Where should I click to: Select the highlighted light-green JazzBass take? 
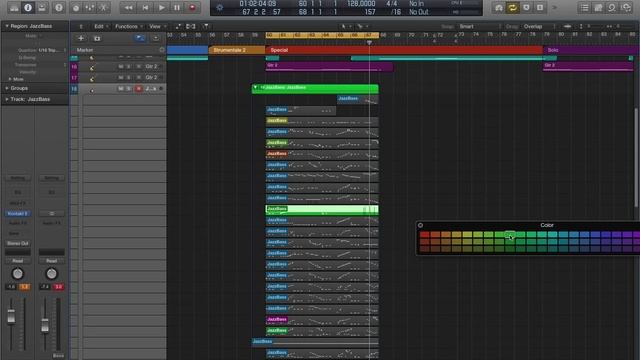pyautogui.click(x=322, y=210)
